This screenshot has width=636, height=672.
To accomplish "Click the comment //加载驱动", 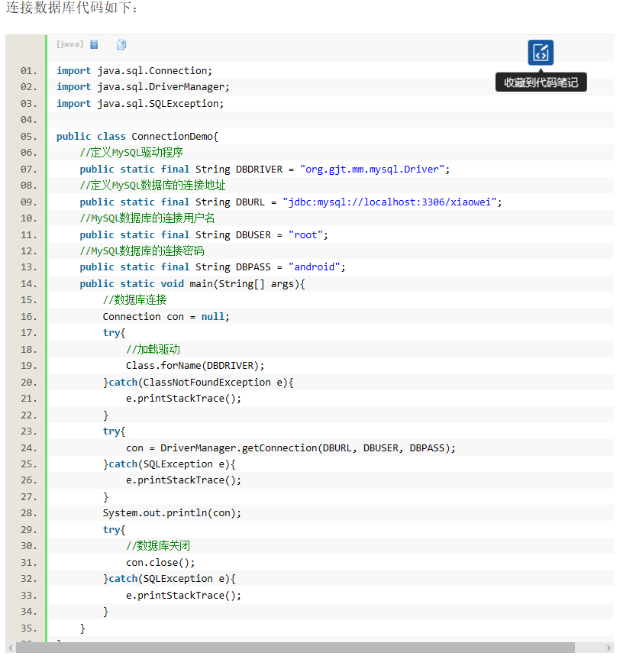I will (153, 349).
